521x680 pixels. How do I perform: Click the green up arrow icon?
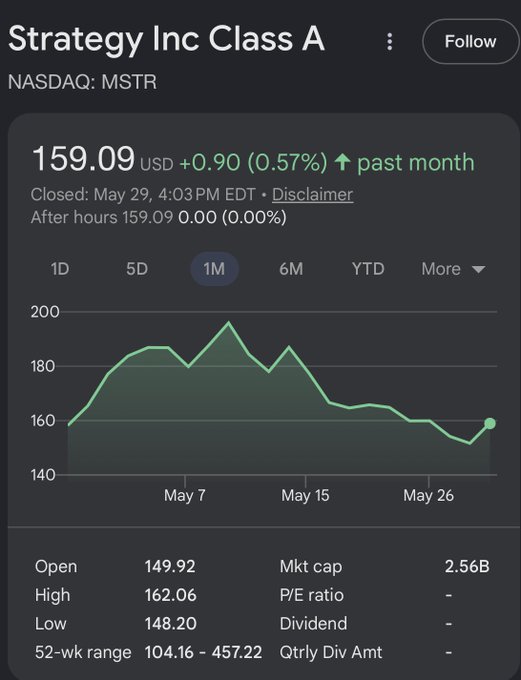[342, 163]
